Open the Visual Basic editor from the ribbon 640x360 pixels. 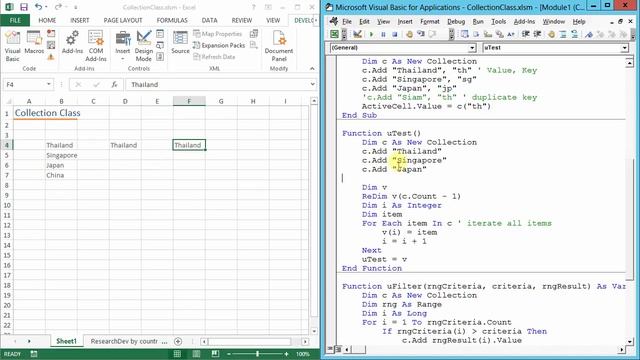point(12,46)
